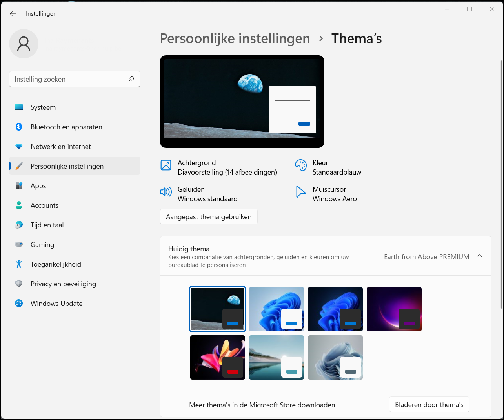The height and width of the screenshot is (420, 504).
Task: Select Apps in the sidebar
Action: point(75,186)
